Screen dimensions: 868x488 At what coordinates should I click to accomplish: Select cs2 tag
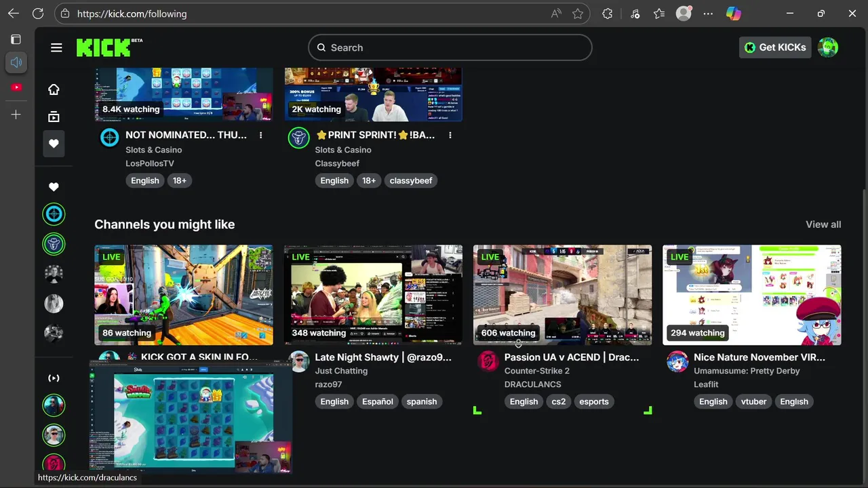(559, 401)
